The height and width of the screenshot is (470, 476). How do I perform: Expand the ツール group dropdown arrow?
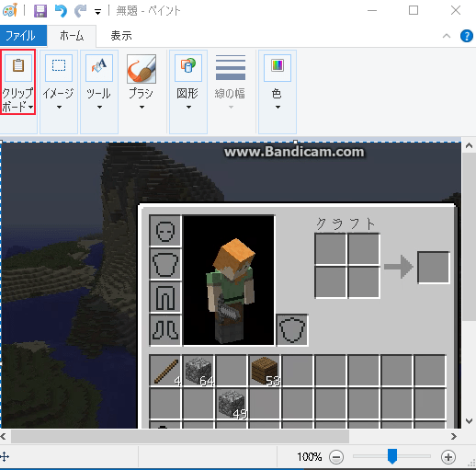coord(99,108)
